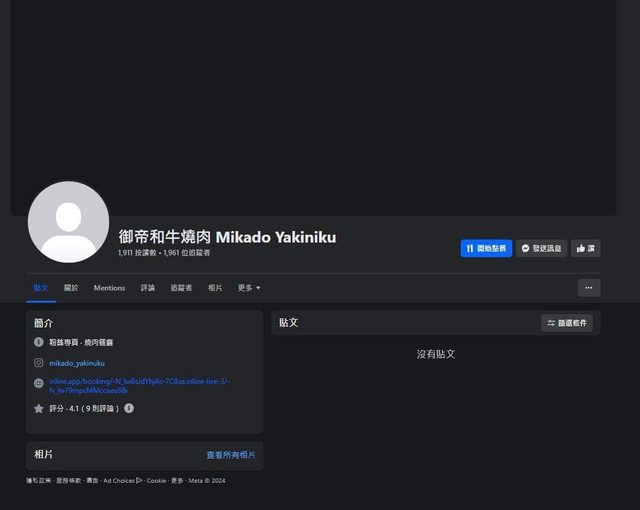The height and width of the screenshot is (510, 640).
Task: Open the 篩選條件 posts filter button
Action: click(567, 323)
